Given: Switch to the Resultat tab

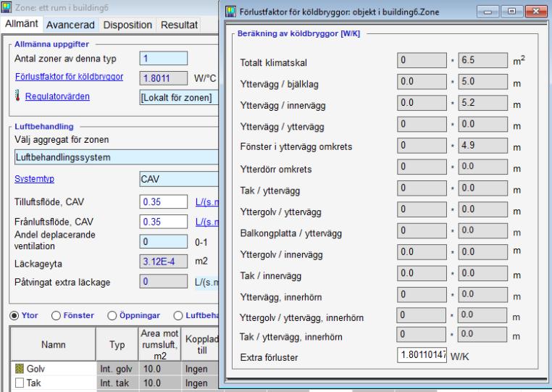Looking at the screenshot, I should coord(179,25).
